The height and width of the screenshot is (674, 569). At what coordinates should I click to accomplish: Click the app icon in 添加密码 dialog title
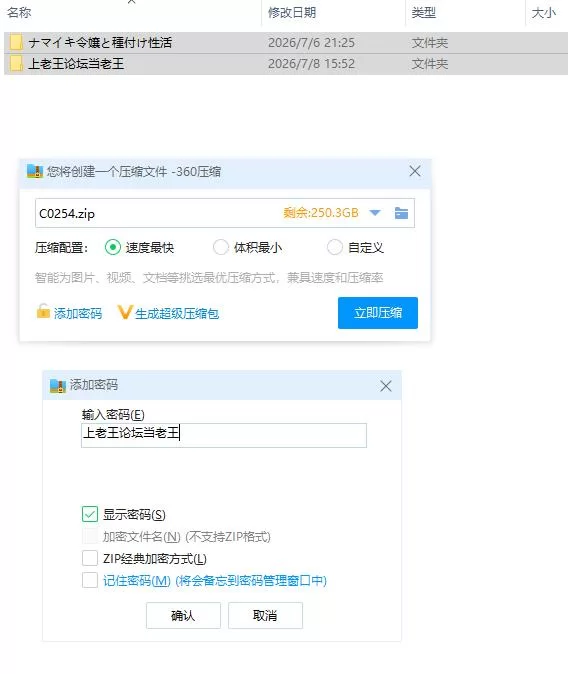58,385
